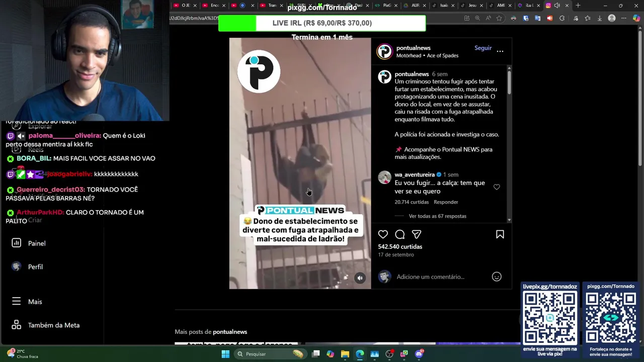Open Motörhead Ace of Spades audio link
Screen dimensions: 644x362
[427, 55]
